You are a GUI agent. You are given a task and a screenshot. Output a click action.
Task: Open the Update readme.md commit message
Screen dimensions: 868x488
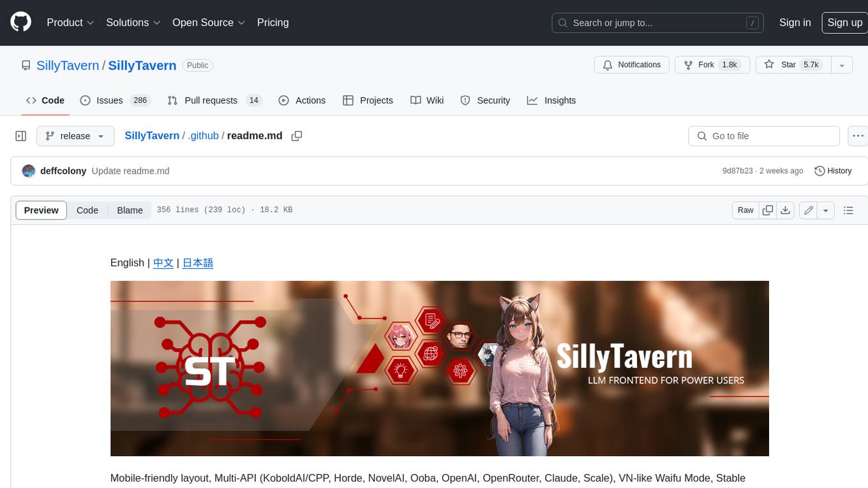pos(130,171)
